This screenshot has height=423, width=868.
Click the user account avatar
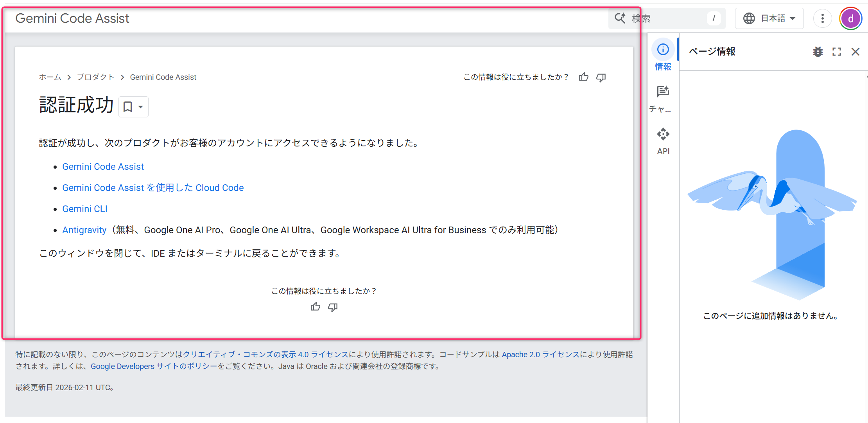(x=850, y=18)
